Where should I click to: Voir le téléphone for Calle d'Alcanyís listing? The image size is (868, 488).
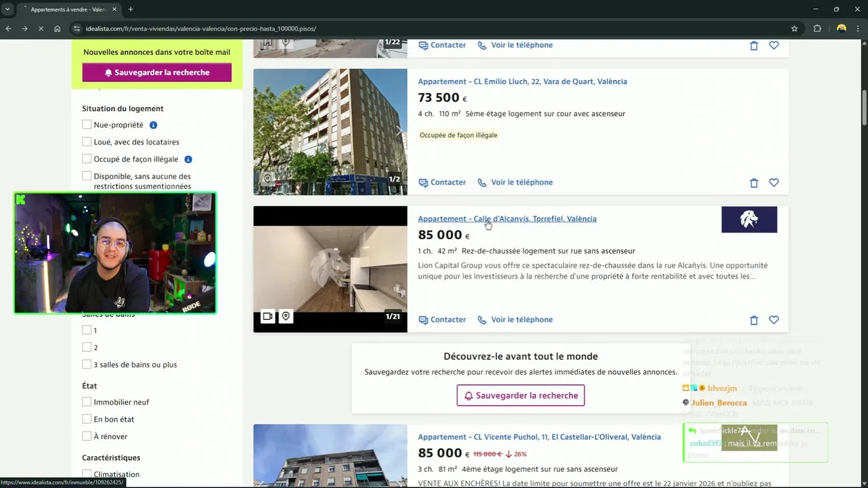(x=515, y=320)
